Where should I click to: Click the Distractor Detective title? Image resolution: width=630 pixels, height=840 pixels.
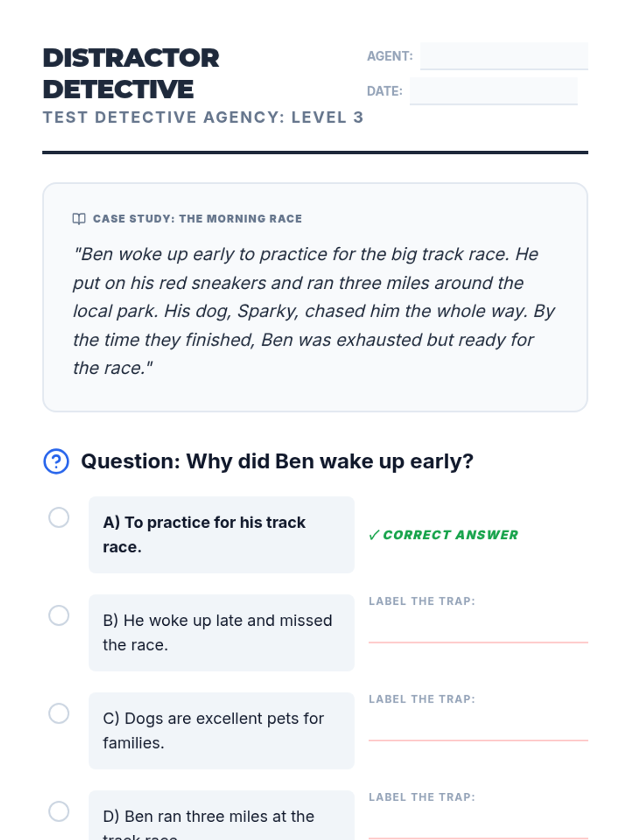[x=131, y=73]
